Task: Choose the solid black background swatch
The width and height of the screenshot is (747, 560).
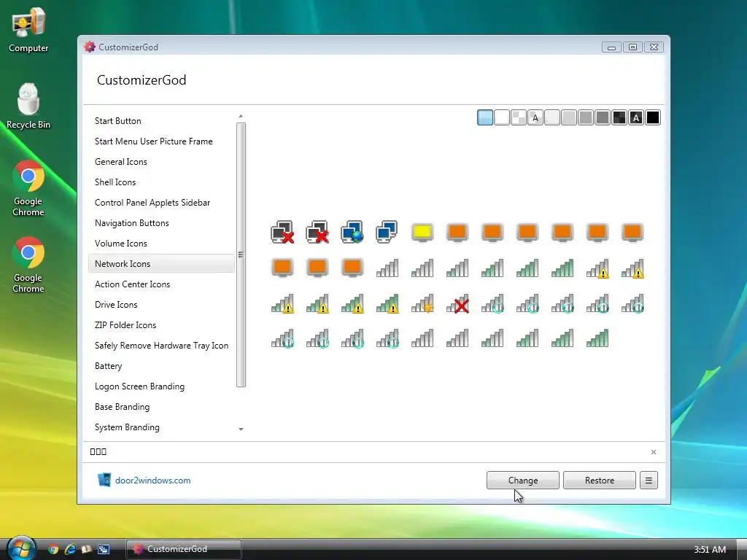Action: coord(653,117)
